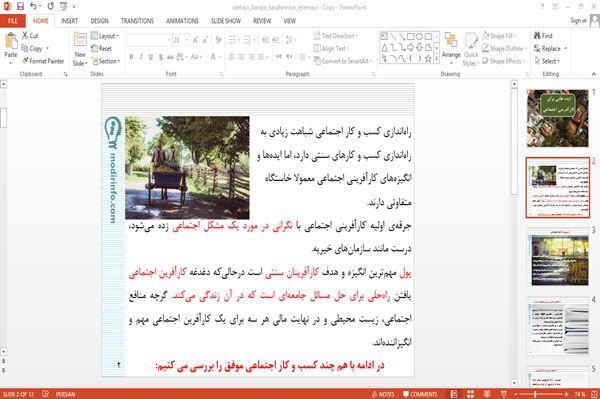Switch to the ANIMATIONS tab
Image resolution: width=600 pixels, height=399 pixels.
tap(182, 21)
